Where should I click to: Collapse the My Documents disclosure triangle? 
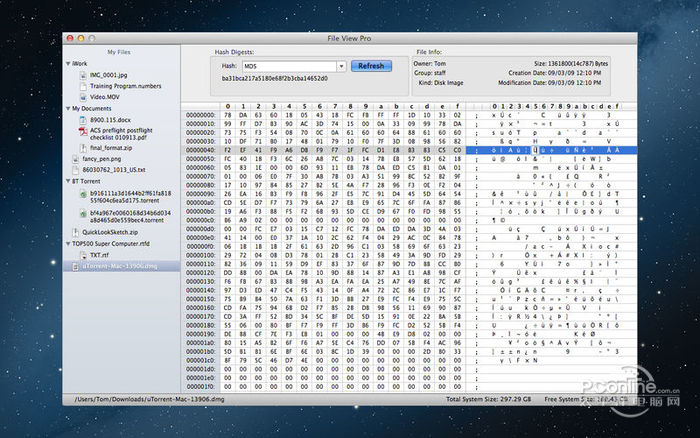(x=68, y=107)
